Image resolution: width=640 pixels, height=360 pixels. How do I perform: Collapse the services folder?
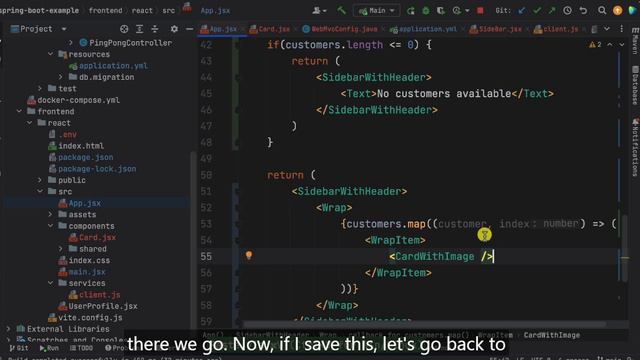coord(50,282)
